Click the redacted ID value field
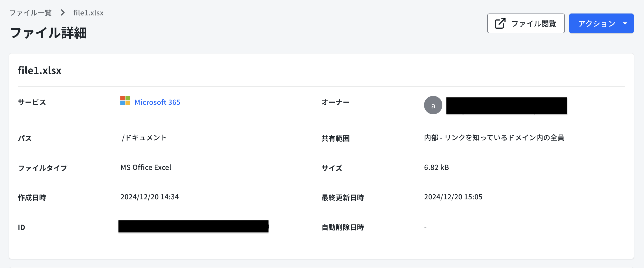The height and width of the screenshot is (268, 644). pyautogui.click(x=193, y=226)
